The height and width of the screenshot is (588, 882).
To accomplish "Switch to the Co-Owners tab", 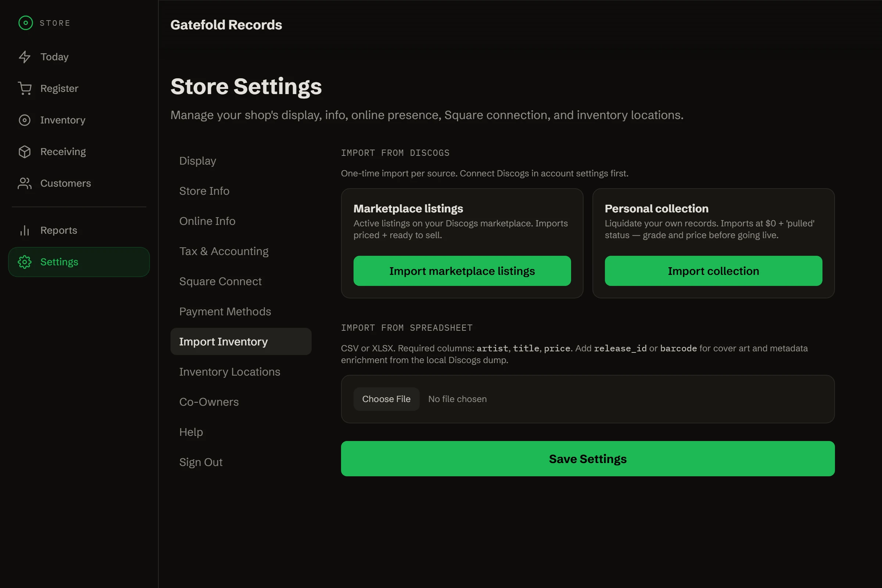I will pyautogui.click(x=241, y=402).
